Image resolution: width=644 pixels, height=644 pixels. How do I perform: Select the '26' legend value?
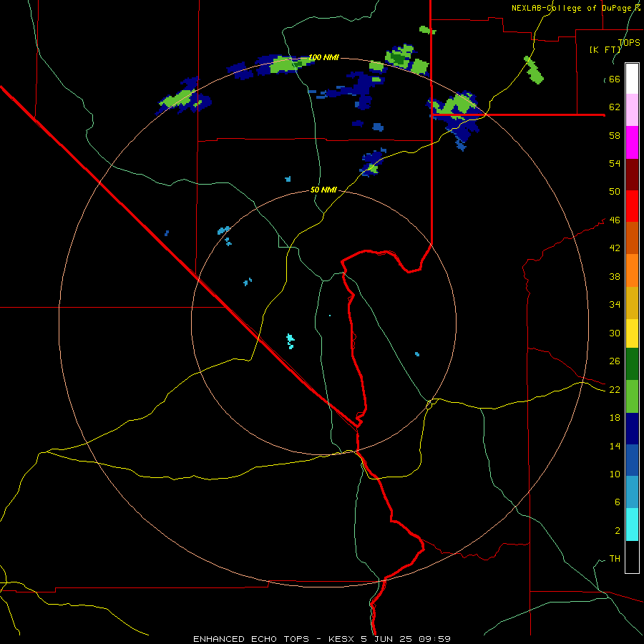(x=615, y=361)
